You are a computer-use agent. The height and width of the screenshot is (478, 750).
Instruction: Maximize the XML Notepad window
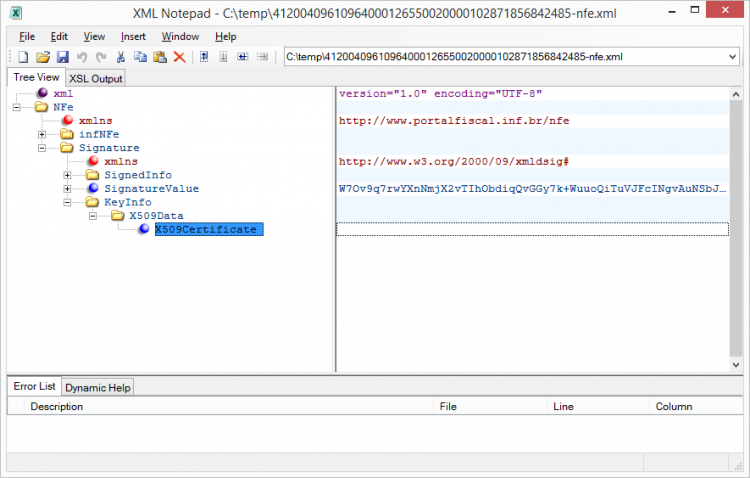(695, 10)
